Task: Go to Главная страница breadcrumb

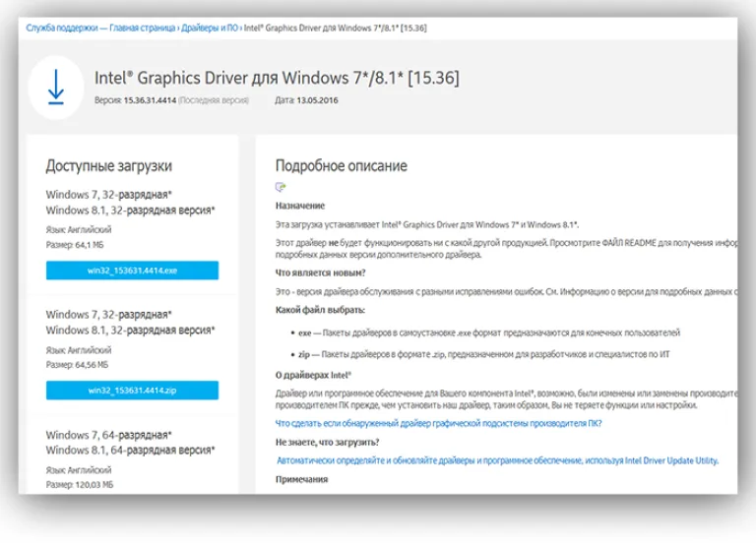Action: pyautogui.click(x=142, y=28)
